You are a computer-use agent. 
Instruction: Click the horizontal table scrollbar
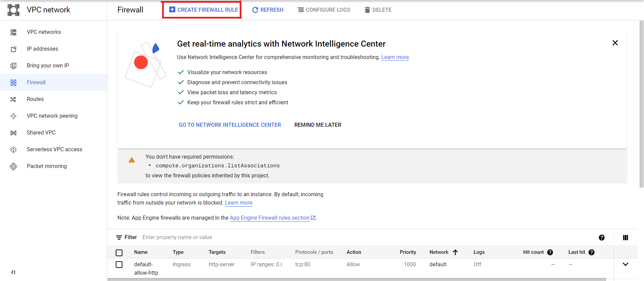pyautogui.click(x=357, y=279)
